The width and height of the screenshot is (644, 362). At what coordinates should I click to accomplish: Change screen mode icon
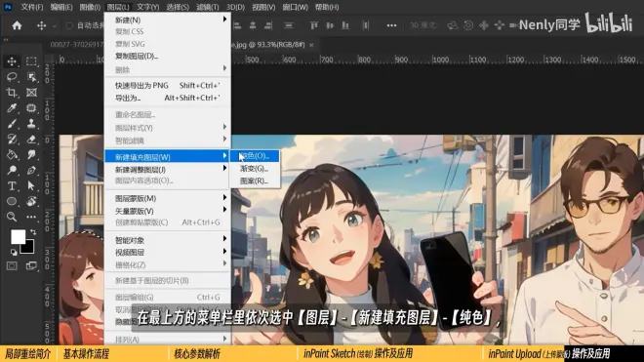(31, 265)
